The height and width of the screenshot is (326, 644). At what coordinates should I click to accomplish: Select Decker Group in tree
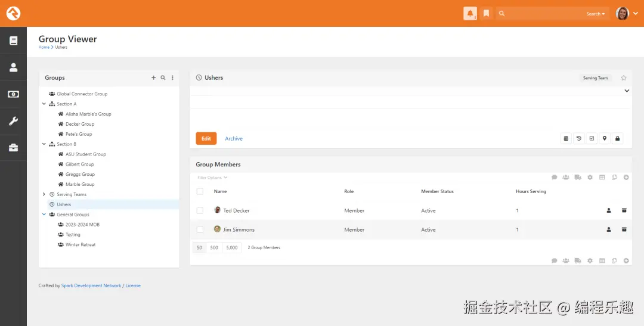[80, 124]
